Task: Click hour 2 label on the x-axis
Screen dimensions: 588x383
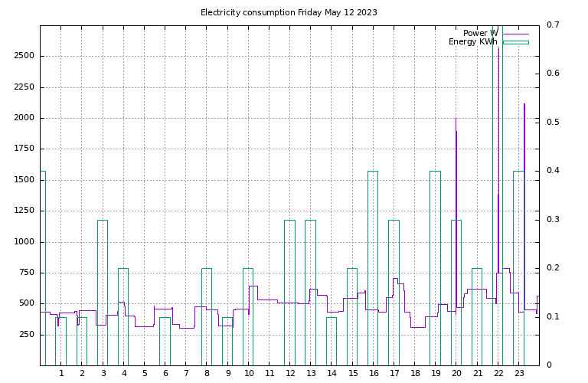Action: click(82, 373)
